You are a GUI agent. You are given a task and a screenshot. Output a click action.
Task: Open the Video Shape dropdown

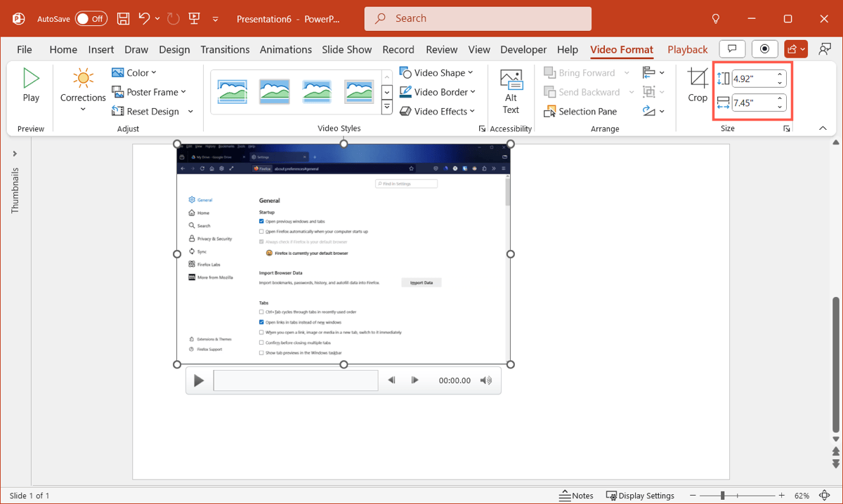436,73
